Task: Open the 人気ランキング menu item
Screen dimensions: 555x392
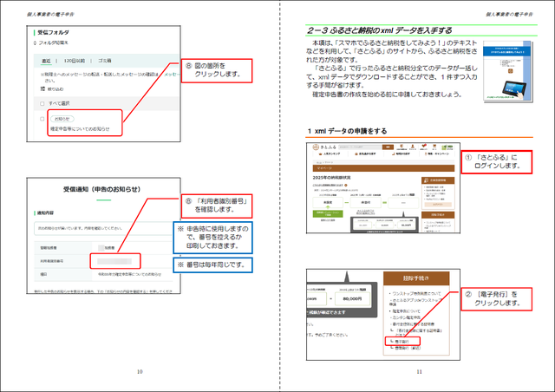Action: tap(330, 154)
